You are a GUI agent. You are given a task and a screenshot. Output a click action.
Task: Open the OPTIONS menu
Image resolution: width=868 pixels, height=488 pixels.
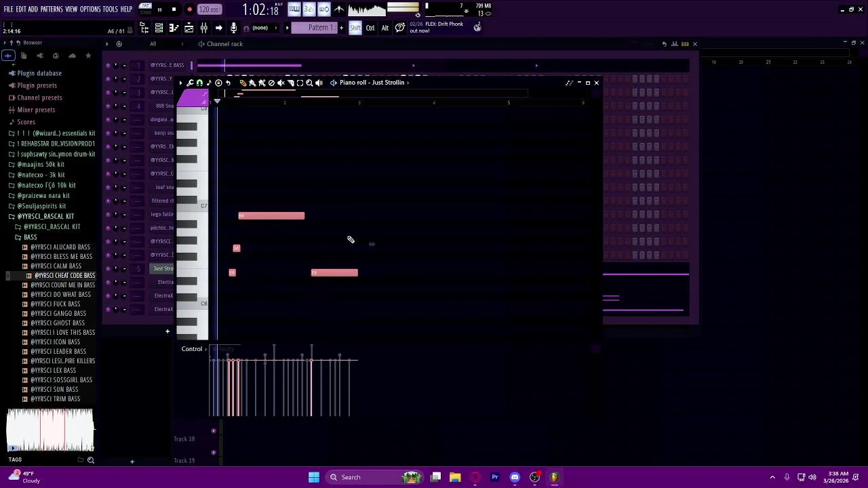point(90,9)
